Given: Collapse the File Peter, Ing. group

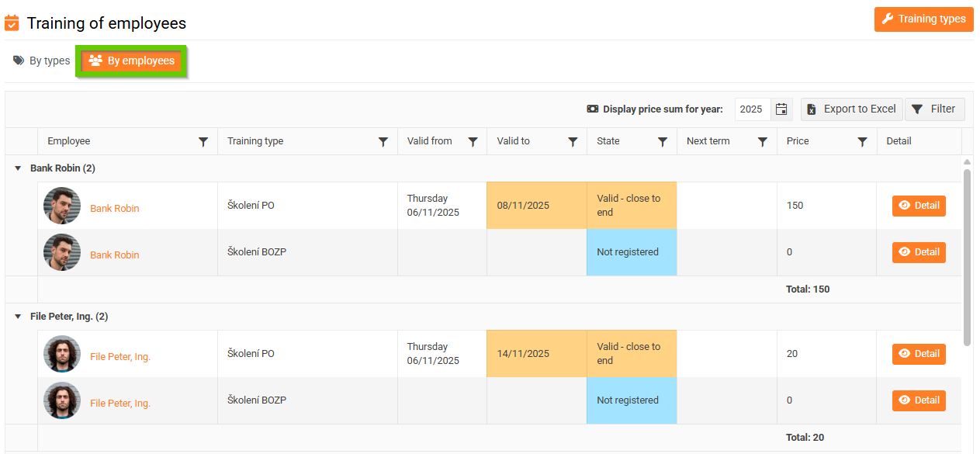Looking at the screenshot, I should click(x=18, y=317).
